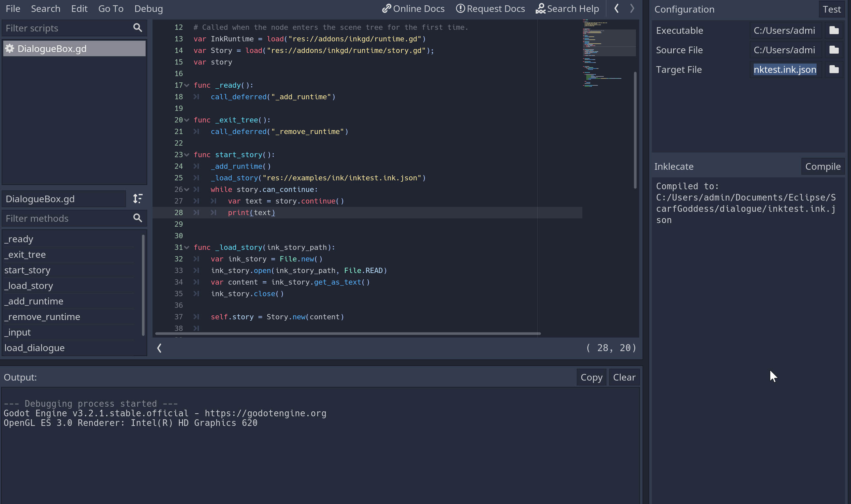
Task: Fold the _load_story function at line 31
Action: [x=187, y=248]
